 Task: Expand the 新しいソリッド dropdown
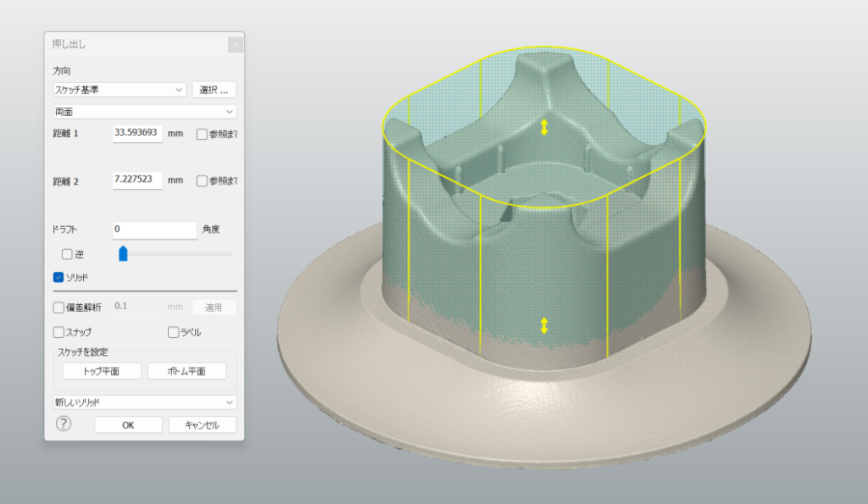tap(144, 402)
